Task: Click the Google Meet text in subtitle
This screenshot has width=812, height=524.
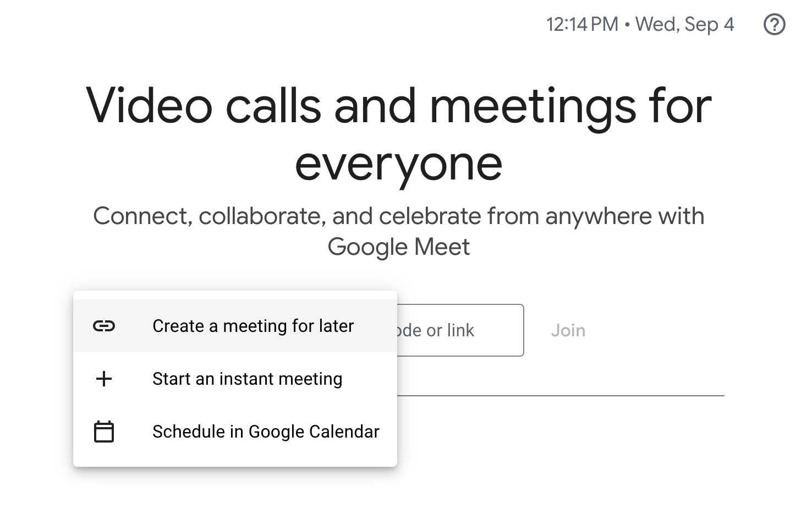Action: pyautogui.click(x=399, y=247)
